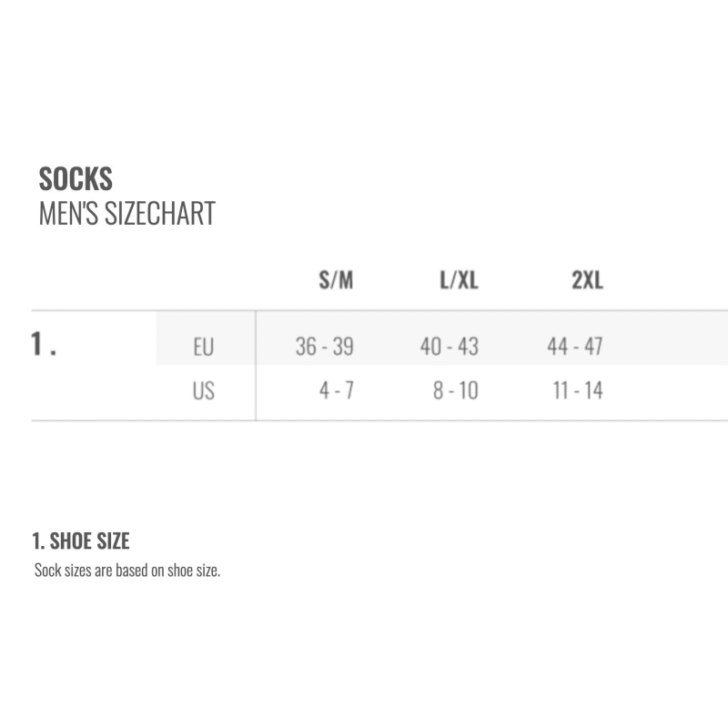Click the vertical divider beside EU label
The height and width of the screenshot is (728, 728).
(x=256, y=366)
